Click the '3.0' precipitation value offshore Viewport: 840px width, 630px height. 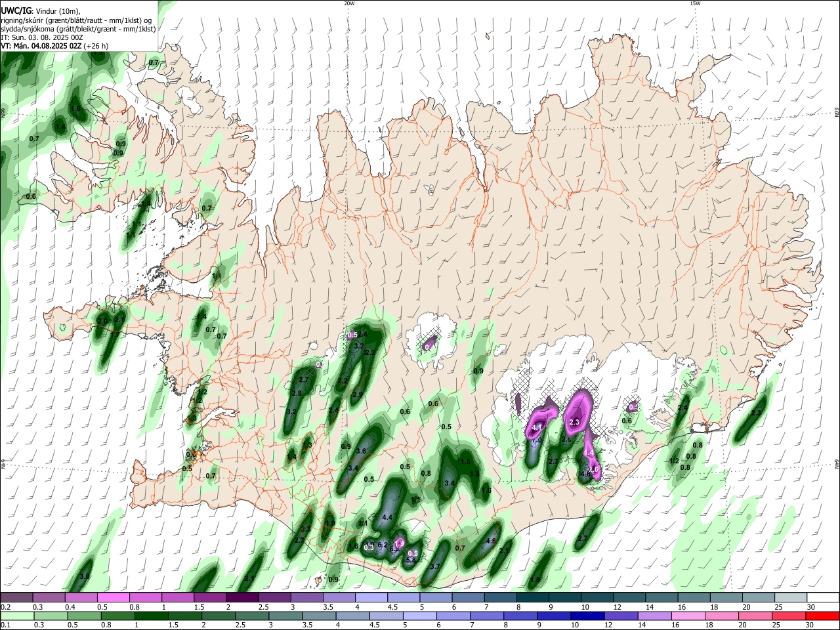coord(84,576)
